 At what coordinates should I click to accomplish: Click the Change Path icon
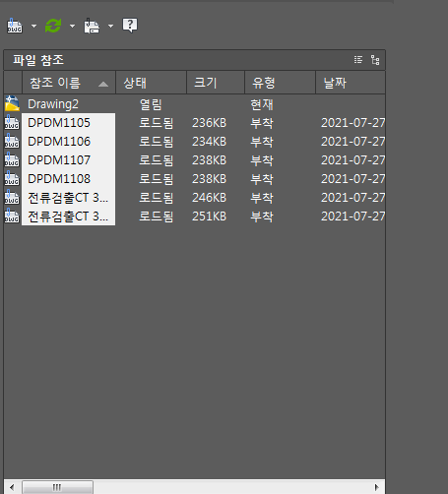coord(92,26)
